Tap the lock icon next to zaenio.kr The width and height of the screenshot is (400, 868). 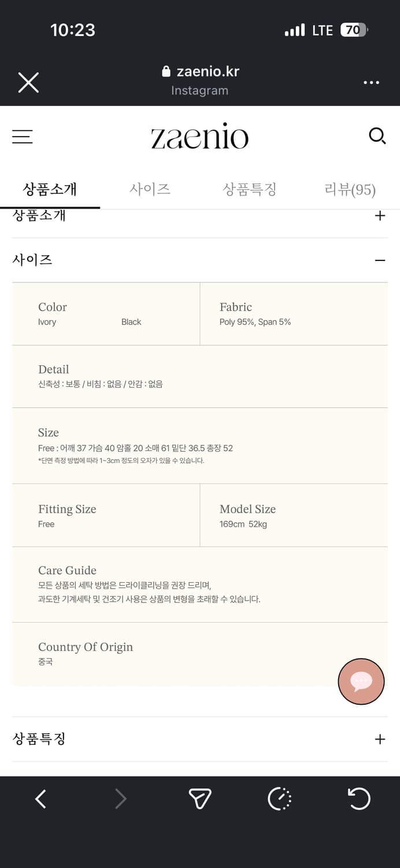coord(166,72)
